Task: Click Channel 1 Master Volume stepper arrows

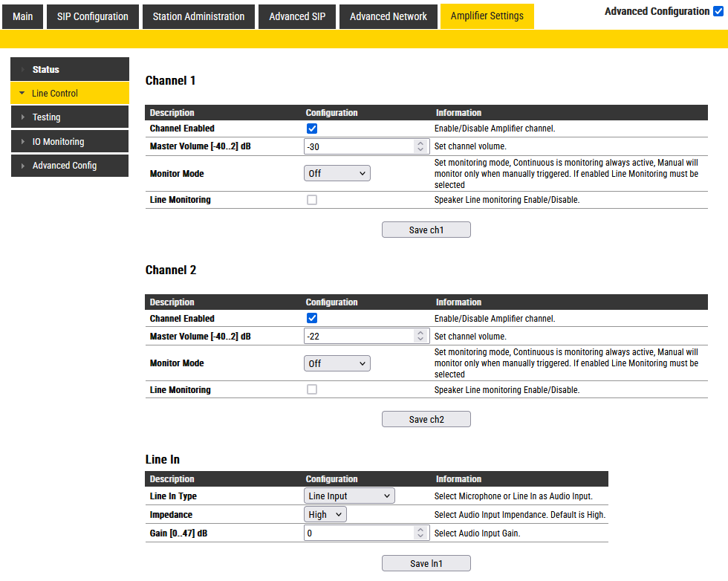Action: click(420, 146)
